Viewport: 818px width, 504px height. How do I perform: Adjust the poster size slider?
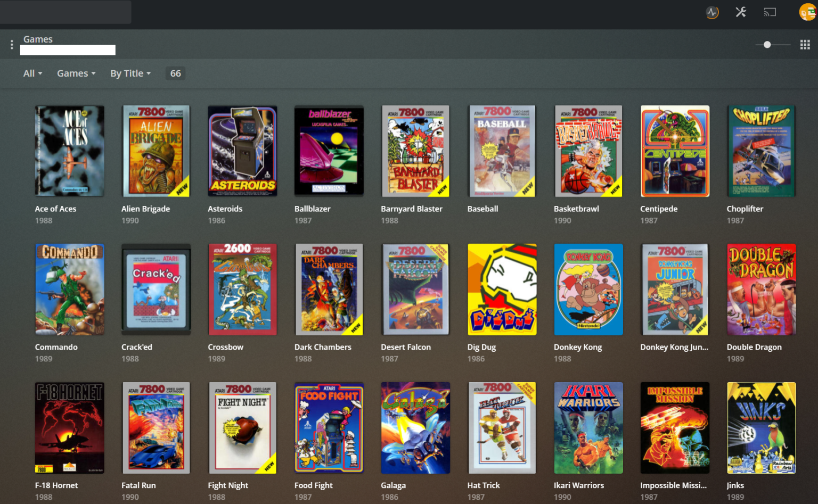768,45
